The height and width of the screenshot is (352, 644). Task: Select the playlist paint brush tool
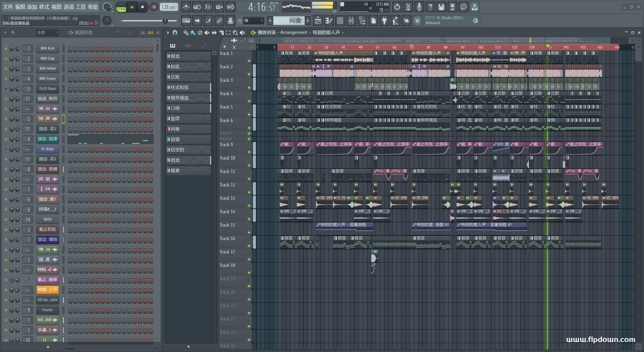point(193,33)
